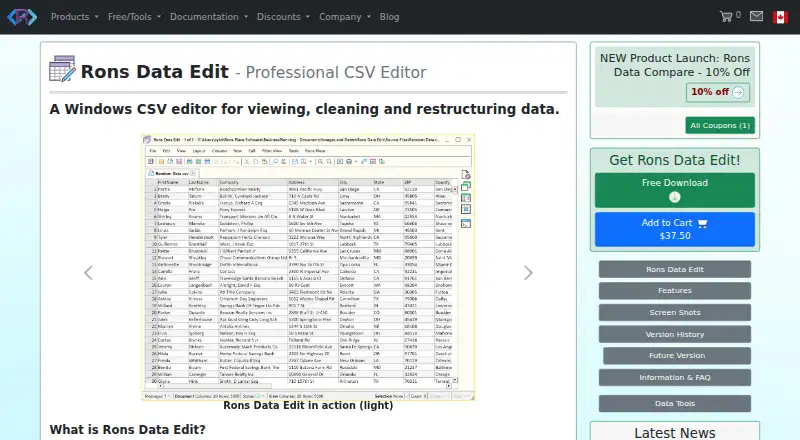Click the 'NEW Product Launch' announcement text
The height and width of the screenshot is (440, 800).
coord(674,65)
